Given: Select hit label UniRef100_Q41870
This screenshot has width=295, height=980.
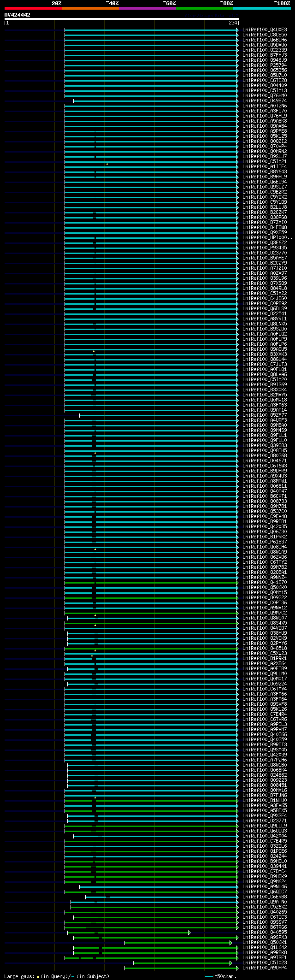Looking at the screenshot, I should coord(265,582).
